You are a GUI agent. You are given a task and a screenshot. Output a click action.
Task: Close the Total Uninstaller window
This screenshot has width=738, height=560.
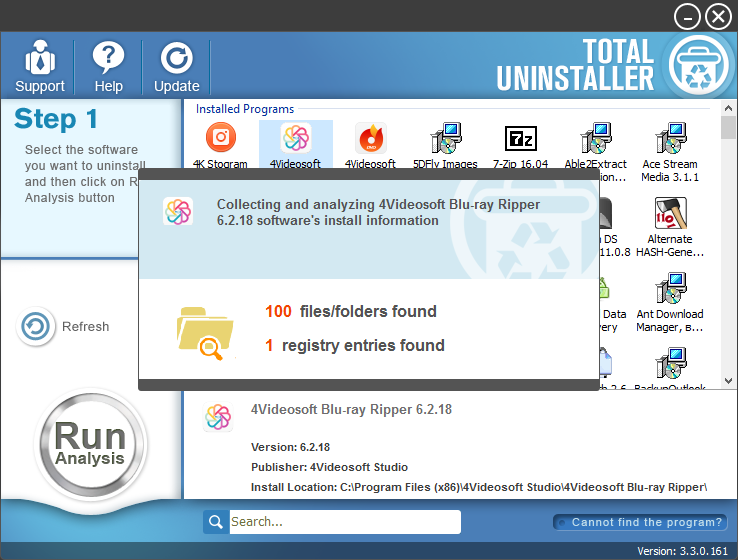pos(718,17)
